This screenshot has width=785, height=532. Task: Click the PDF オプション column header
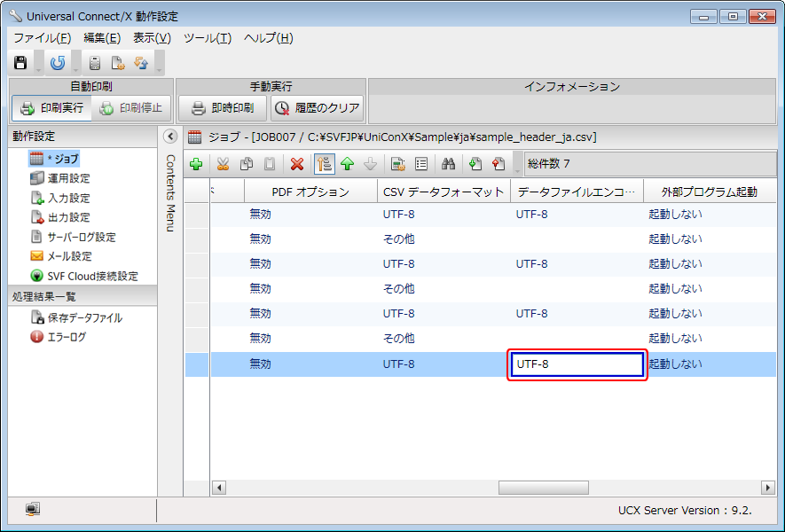(311, 192)
